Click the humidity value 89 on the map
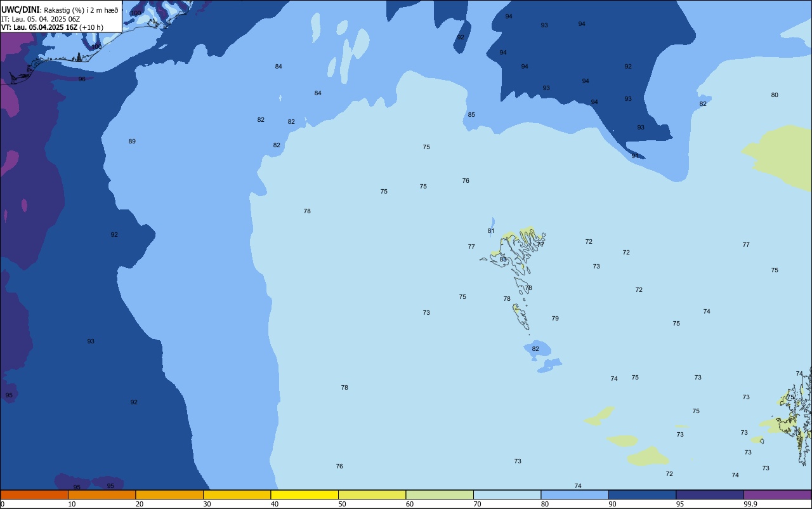 tap(132, 142)
